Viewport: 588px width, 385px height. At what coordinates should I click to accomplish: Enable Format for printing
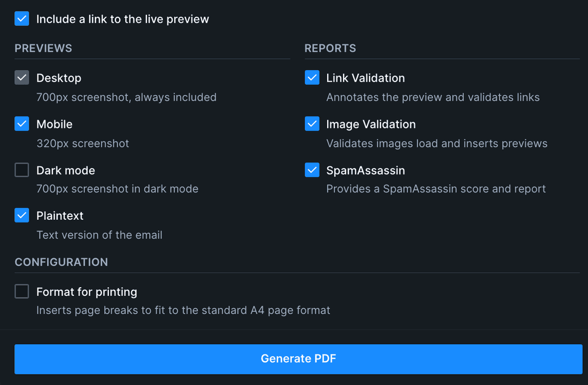click(22, 291)
